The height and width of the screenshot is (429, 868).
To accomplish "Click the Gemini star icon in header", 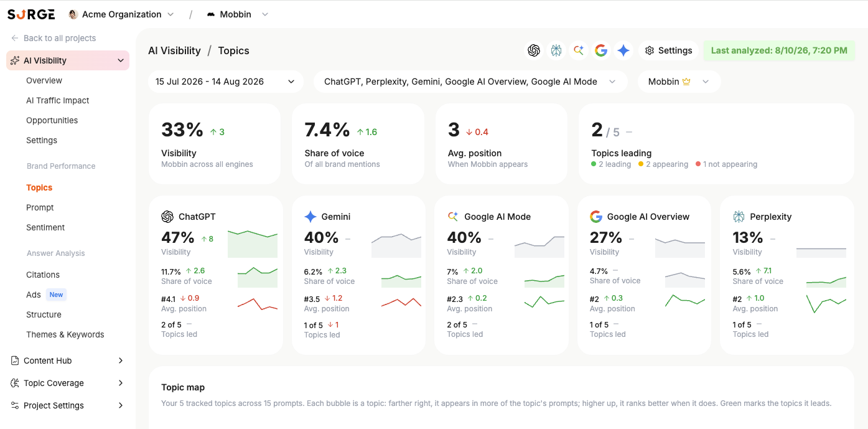I will tap(623, 50).
